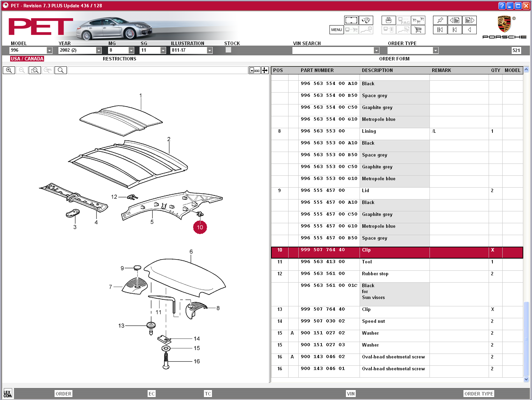Open the YEAR dropdown showing 2002 (2)
532x400 pixels.
pyautogui.click(x=99, y=50)
